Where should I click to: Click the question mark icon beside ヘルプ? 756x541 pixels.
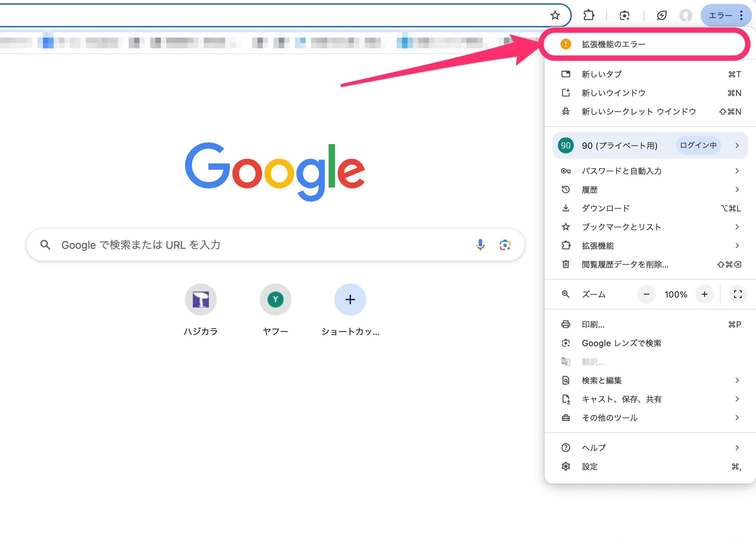pyautogui.click(x=565, y=448)
